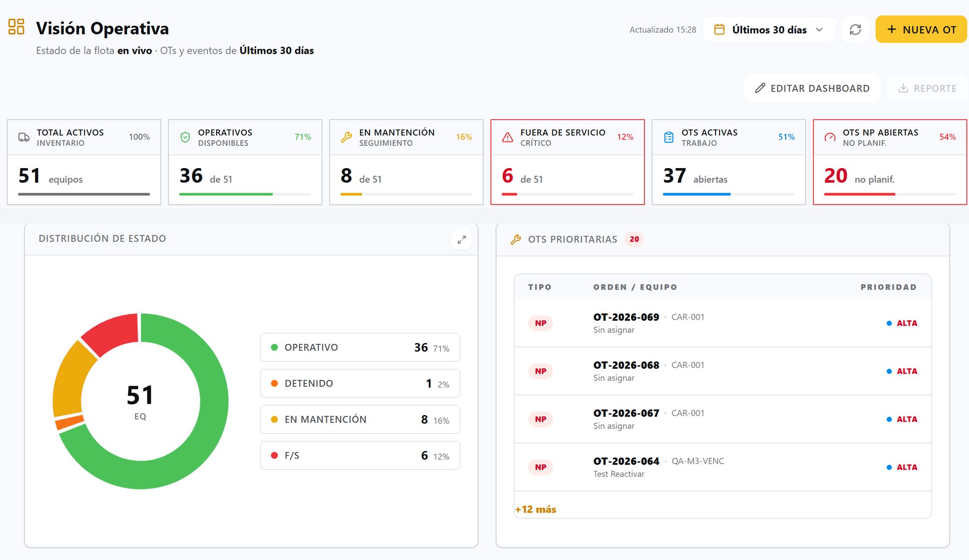Click the DISTRIBUCIÓN DE ESTADO panel title
The width and height of the screenshot is (969, 560).
tap(102, 238)
